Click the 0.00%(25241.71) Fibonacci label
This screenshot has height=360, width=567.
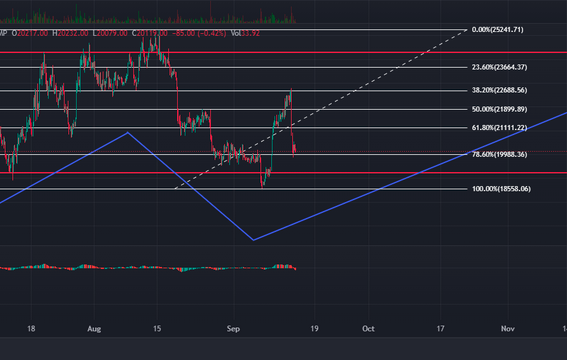[x=497, y=30]
